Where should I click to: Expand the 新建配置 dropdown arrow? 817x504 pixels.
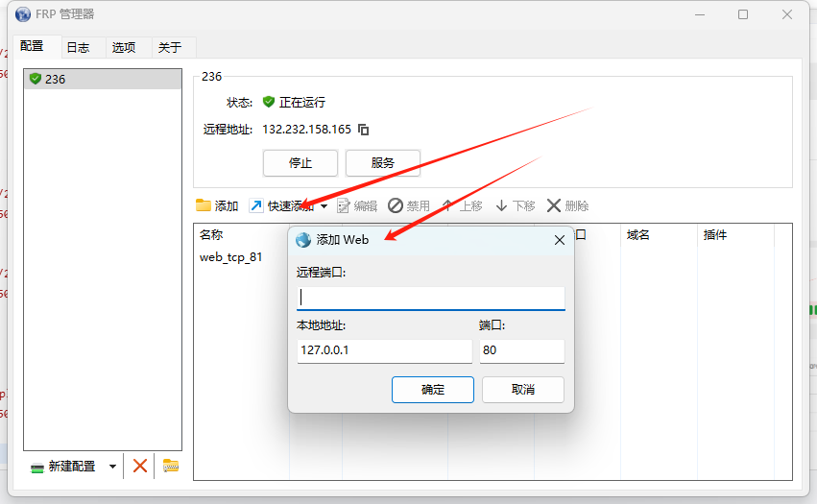112,467
